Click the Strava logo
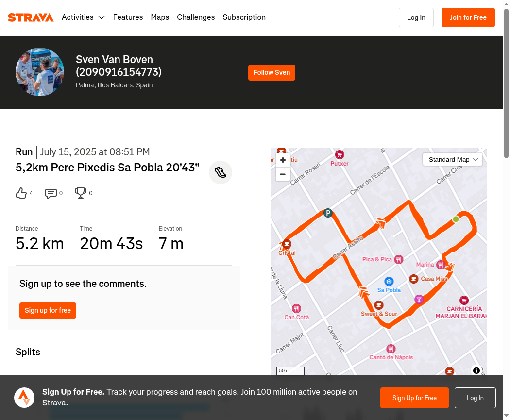 31,17
